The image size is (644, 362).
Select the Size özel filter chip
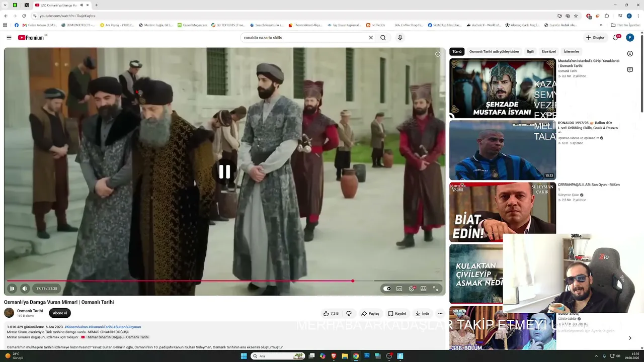click(548, 52)
